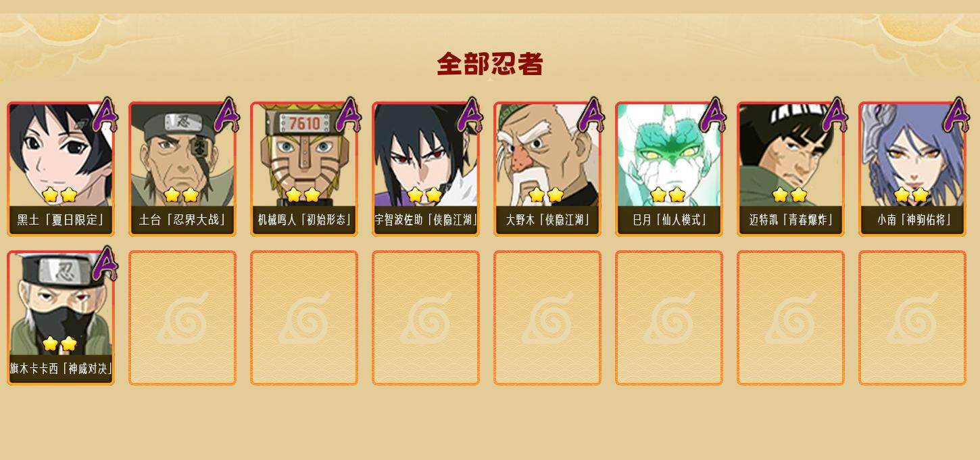Click the A-rank badge on 宇智波佐助 card

point(470,115)
